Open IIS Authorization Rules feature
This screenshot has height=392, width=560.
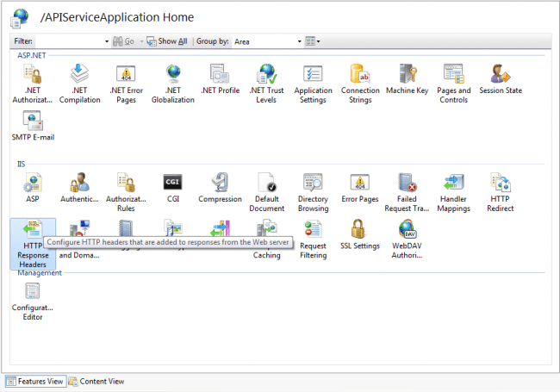click(x=126, y=192)
